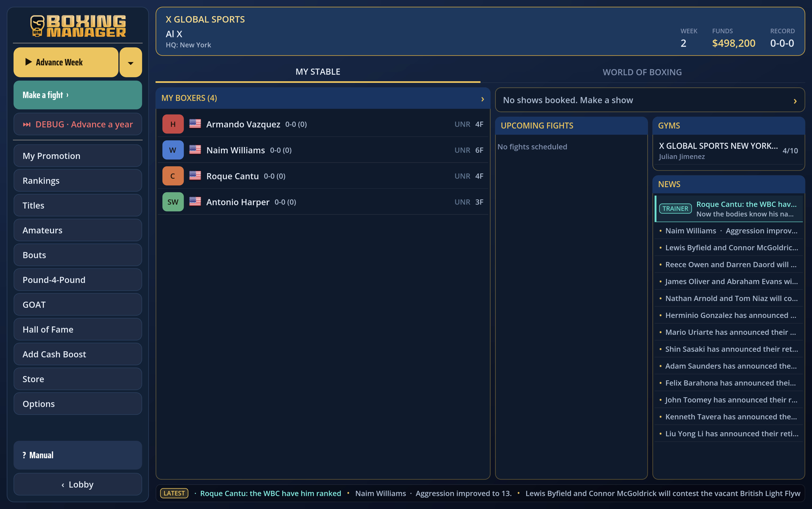Click the $498,200 funds value
The height and width of the screenshot is (509, 812).
(x=734, y=43)
